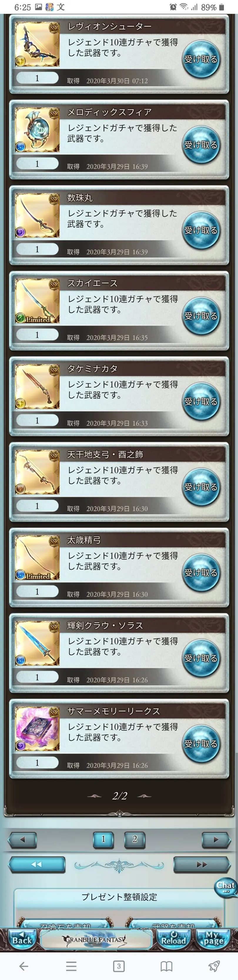This screenshot has width=238, height=980.
Task: Tap the 天干地支弓・酉之飾 weapon icon
Action: click(37, 472)
